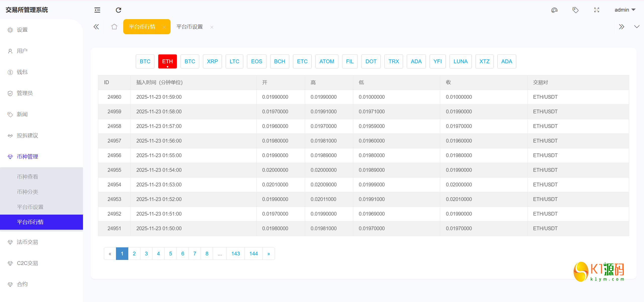Activate the ATOM currency filter
644x302 pixels.
point(327,61)
